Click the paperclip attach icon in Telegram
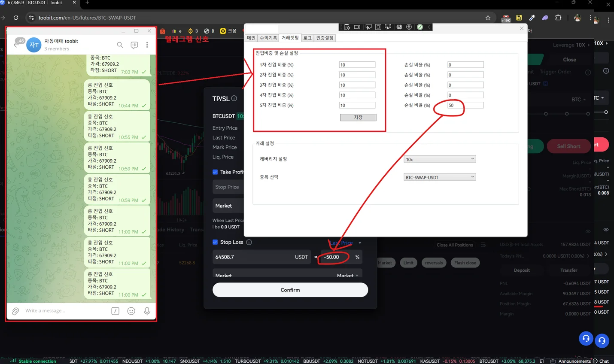Screen dimensions: 614x364 point(15,311)
